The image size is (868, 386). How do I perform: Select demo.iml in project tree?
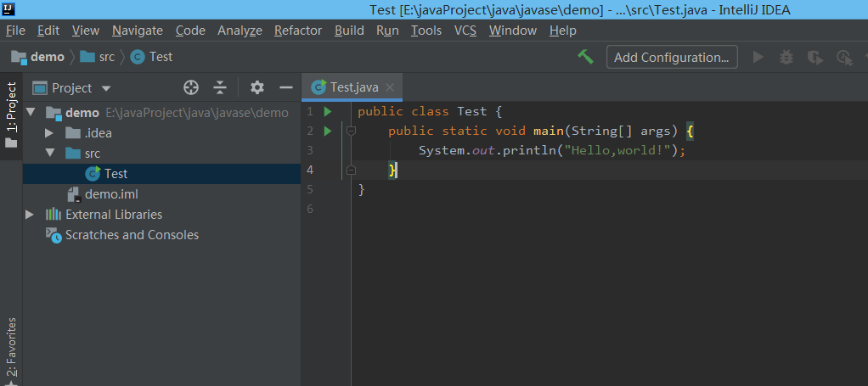coord(161,194)
